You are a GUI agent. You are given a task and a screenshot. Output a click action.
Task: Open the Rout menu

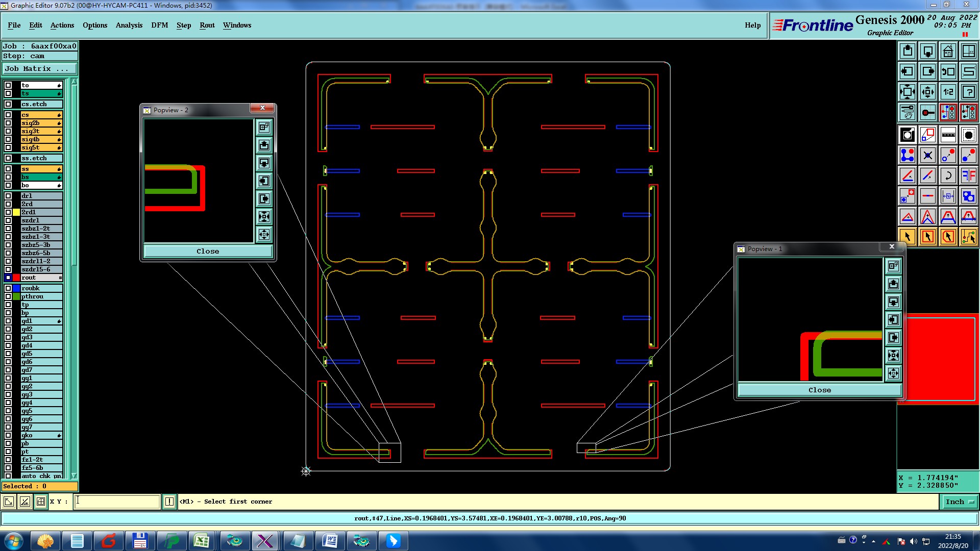207,25
